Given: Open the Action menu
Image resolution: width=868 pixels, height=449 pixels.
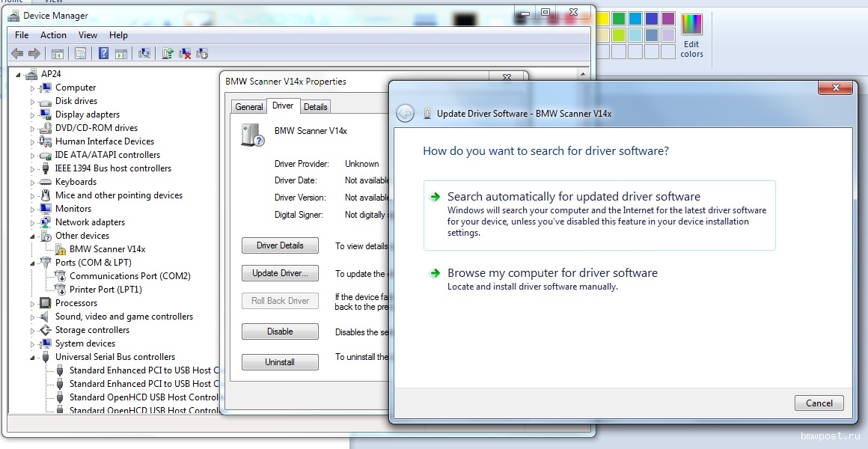Looking at the screenshot, I should pyautogui.click(x=53, y=35).
